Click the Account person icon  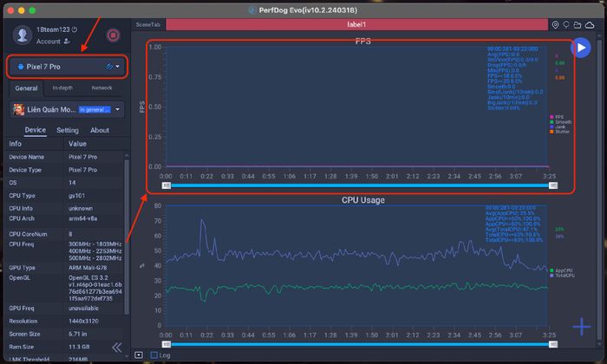[x=67, y=41]
